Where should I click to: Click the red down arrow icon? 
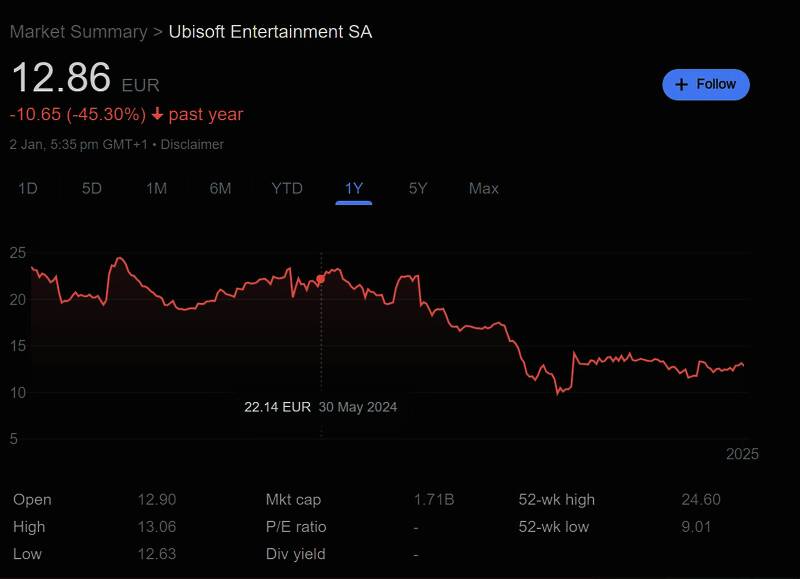[157, 114]
